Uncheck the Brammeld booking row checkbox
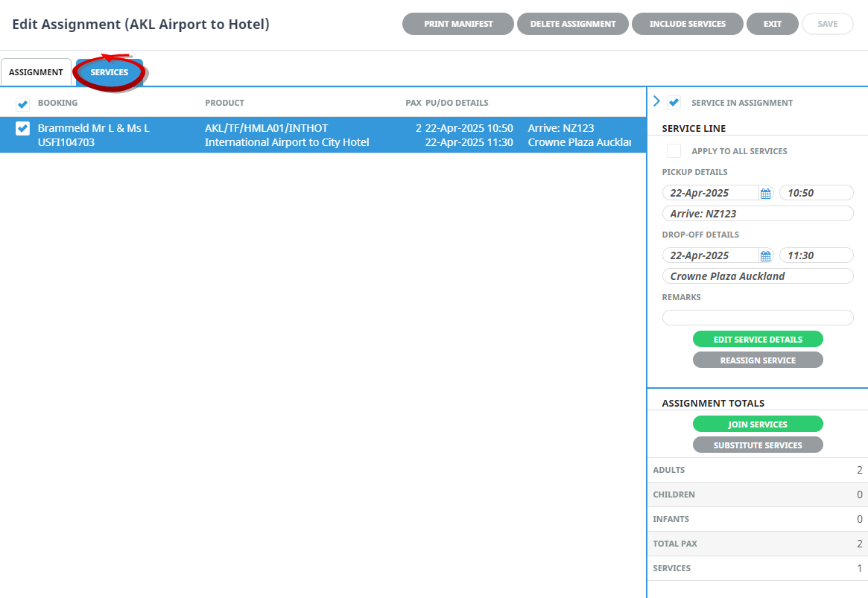The image size is (868, 598). [x=22, y=129]
